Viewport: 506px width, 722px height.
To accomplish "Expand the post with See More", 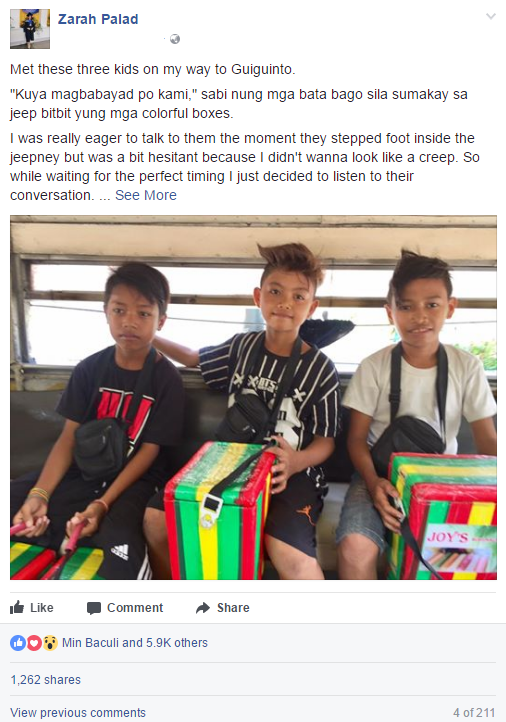I will pos(145,195).
